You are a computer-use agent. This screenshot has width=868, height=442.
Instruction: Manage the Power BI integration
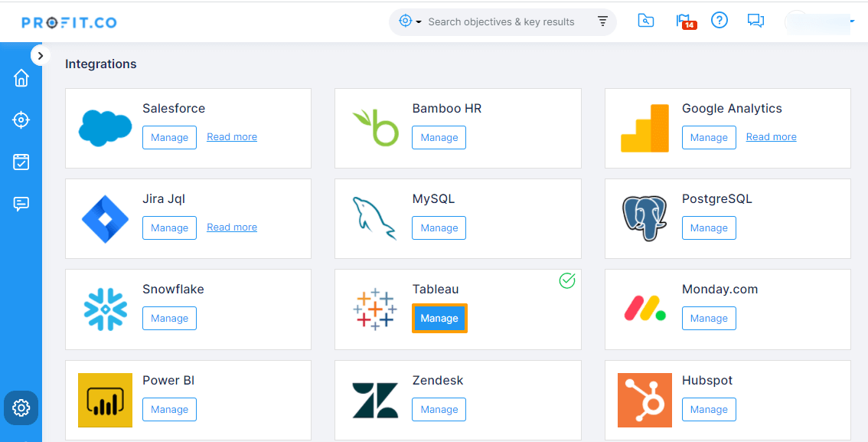169,409
